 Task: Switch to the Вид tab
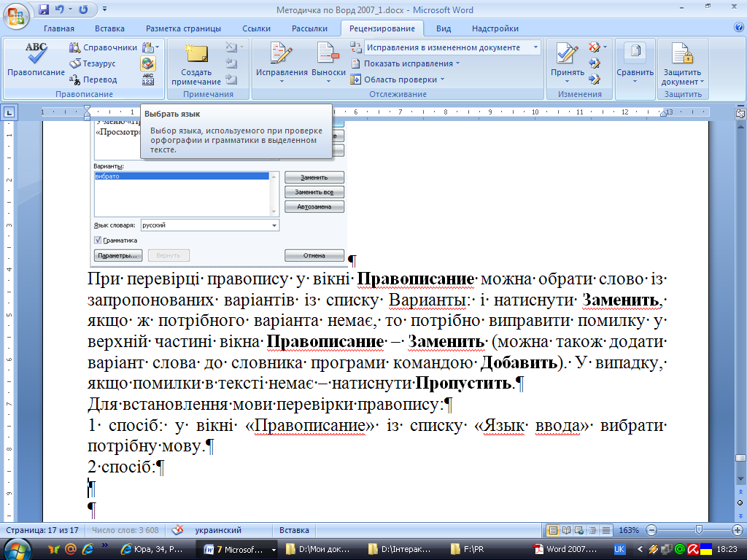[x=444, y=28]
